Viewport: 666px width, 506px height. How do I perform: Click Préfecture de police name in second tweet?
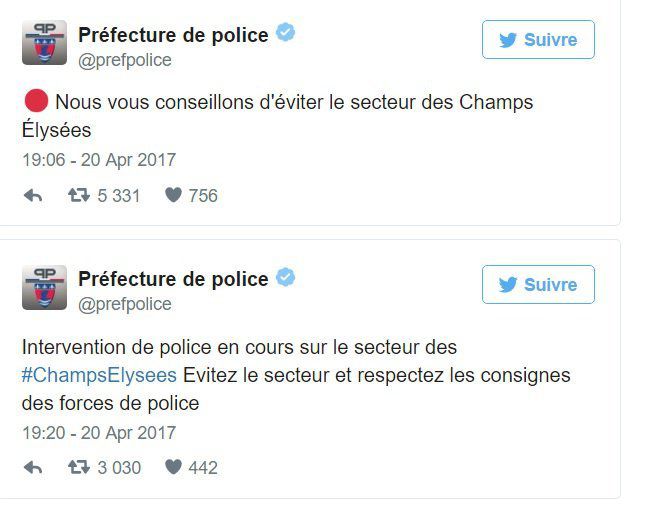173,279
